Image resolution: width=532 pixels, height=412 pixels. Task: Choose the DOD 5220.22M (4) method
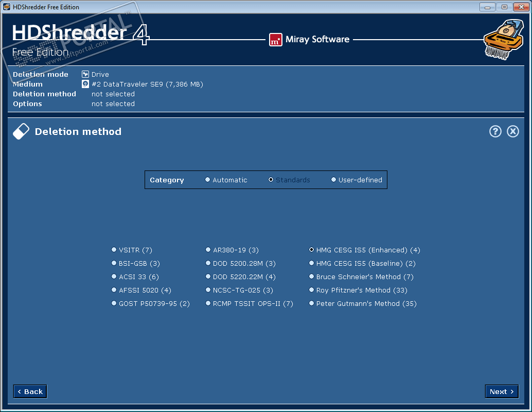point(241,277)
